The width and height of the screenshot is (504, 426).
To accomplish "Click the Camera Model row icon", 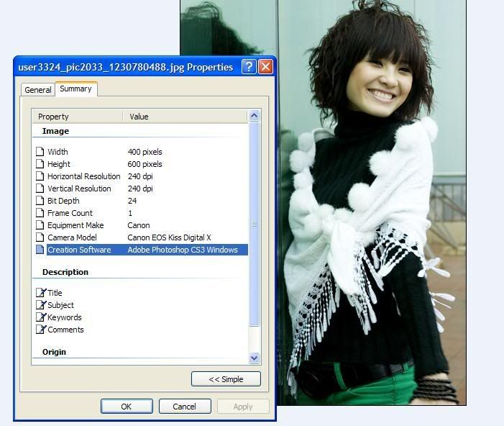I will coord(40,237).
